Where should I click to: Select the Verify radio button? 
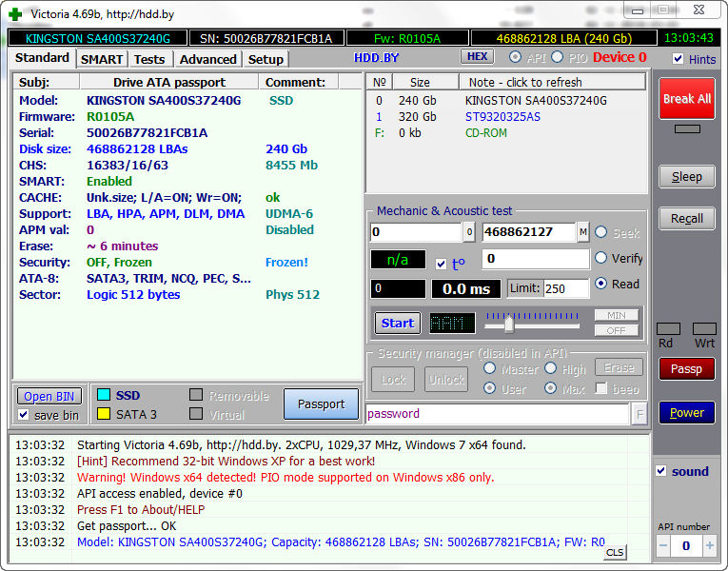click(x=600, y=257)
